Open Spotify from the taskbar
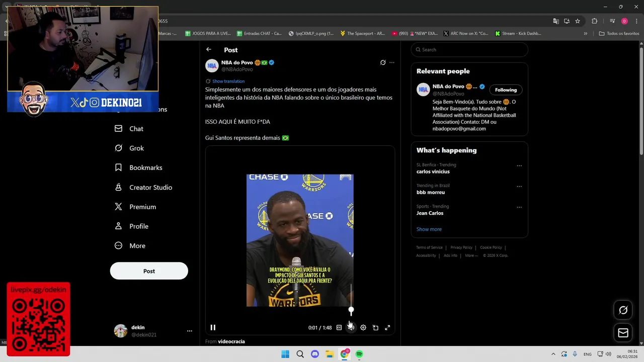The width and height of the screenshot is (644, 362). 359,354
